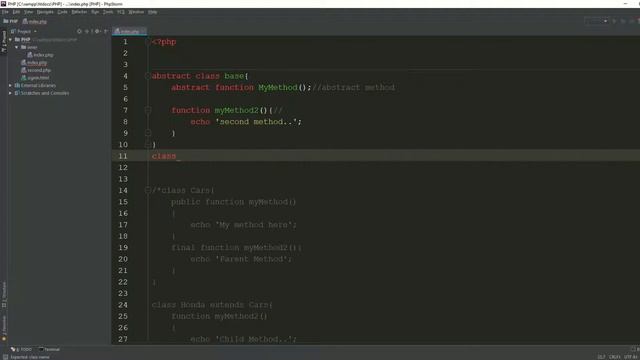The image size is (640, 360).
Task: Click cursor position indicator in status bar
Action: pos(601,357)
